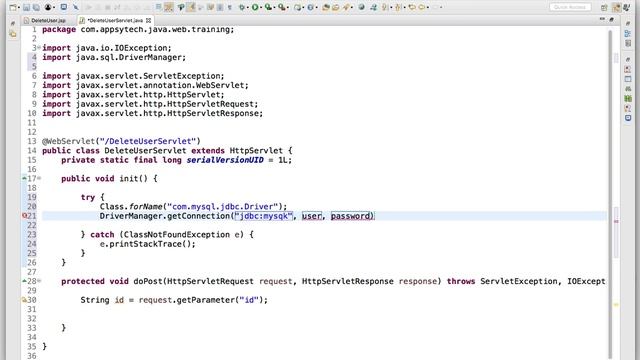Click the warning marker on line 30

pos(24,300)
